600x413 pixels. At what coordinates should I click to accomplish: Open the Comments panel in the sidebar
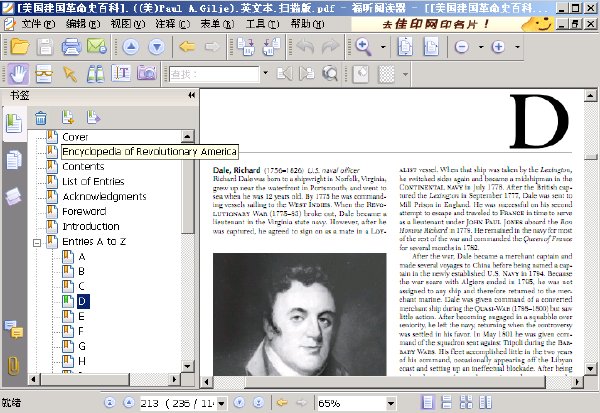[14, 329]
